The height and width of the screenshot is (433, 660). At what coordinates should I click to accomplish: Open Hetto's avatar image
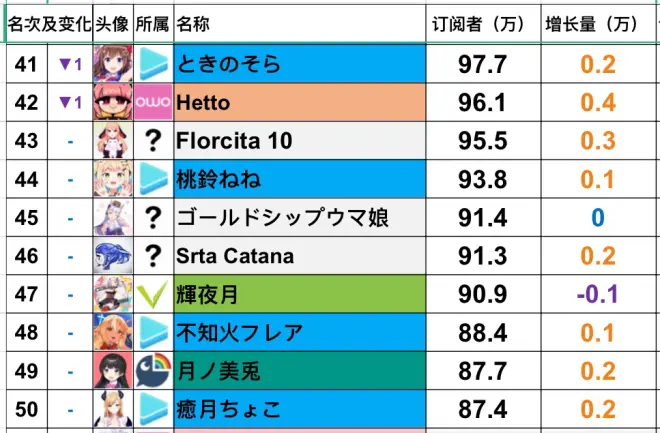[x=113, y=103]
